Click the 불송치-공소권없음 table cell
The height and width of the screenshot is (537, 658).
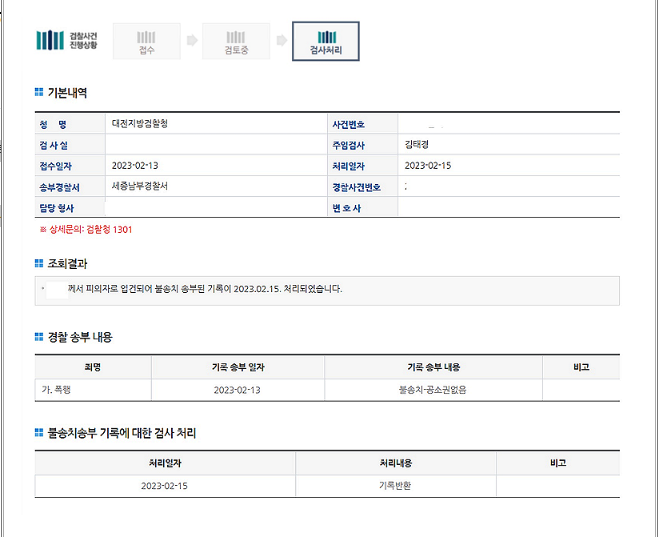[433, 389]
